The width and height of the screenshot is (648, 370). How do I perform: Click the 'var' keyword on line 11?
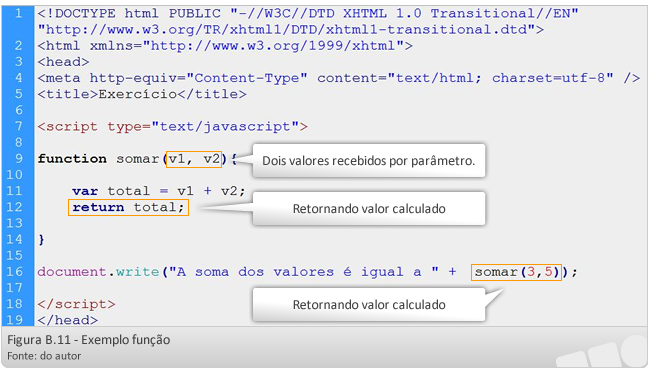[x=85, y=191]
